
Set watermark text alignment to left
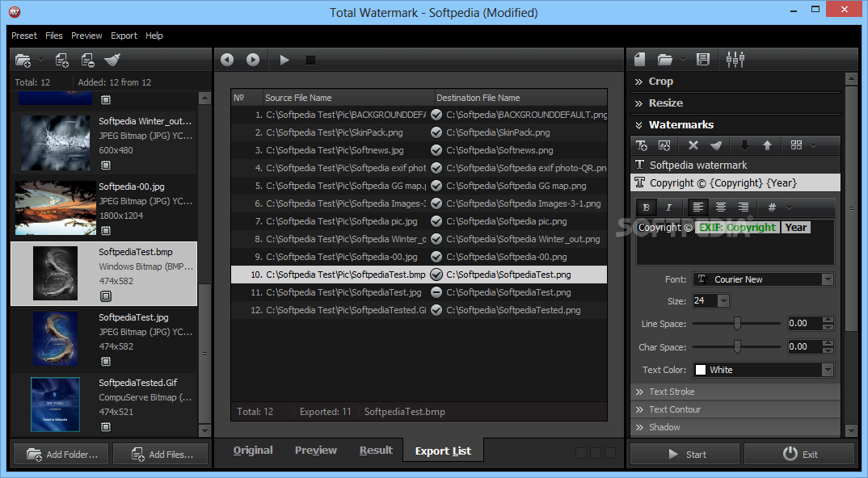click(698, 208)
